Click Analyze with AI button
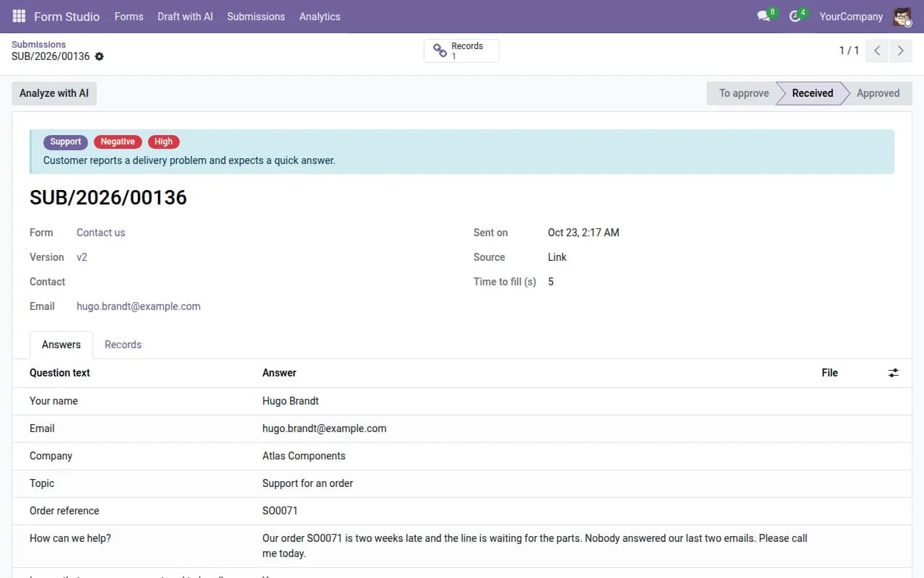The height and width of the screenshot is (578, 924). pyautogui.click(x=54, y=93)
